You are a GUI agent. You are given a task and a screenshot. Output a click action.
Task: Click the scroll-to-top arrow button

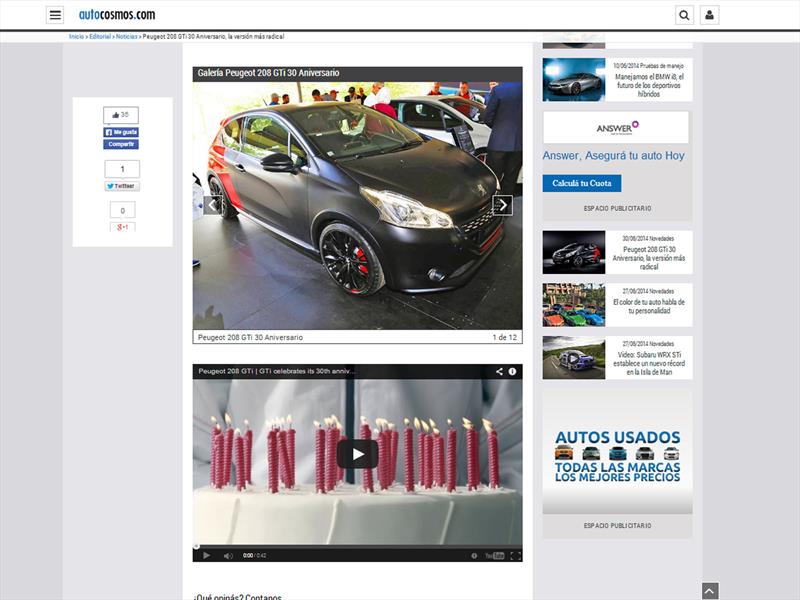[x=710, y=591]
